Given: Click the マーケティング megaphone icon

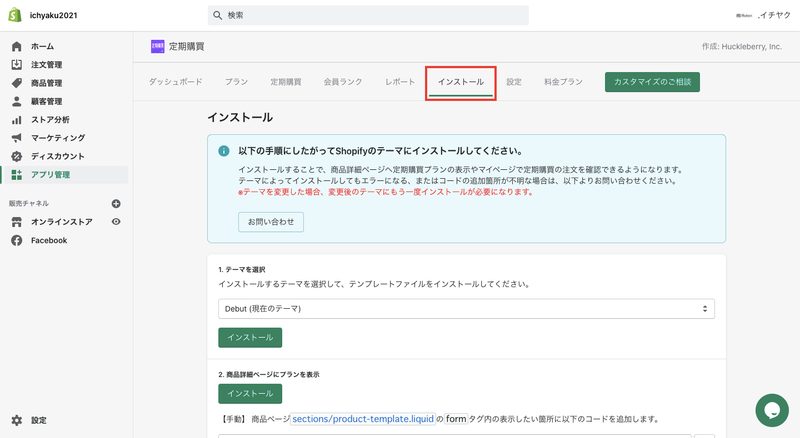Looking at the screenshot, I should click(x=17, y=138).
